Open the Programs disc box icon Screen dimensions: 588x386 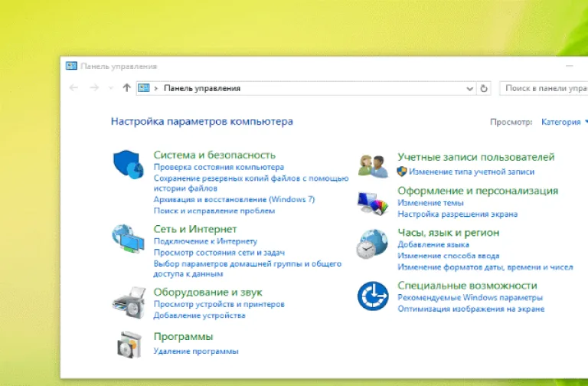(129, 345)
